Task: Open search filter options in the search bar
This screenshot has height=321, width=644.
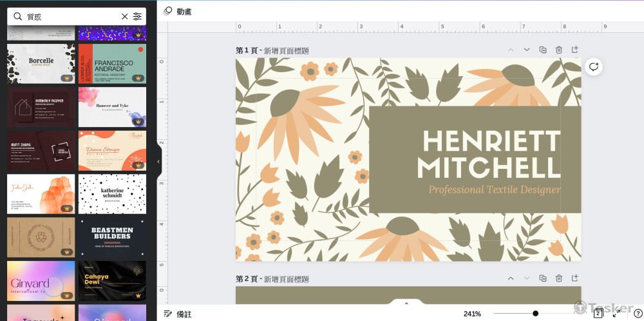Action: pyautogui.click(x=138, y=17)
